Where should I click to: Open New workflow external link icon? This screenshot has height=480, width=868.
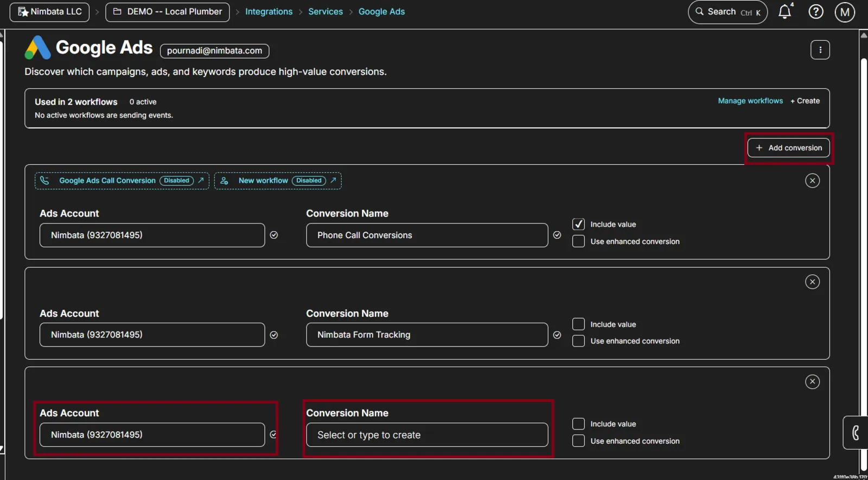[x=333, y=180]
